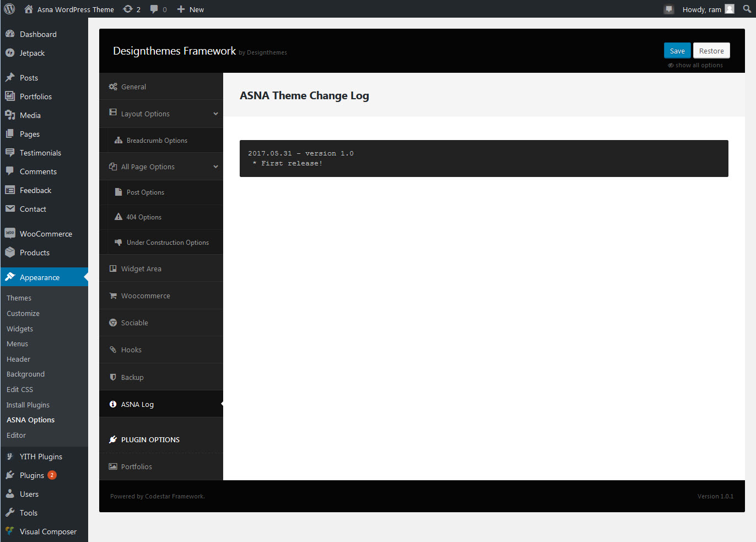The height and width of the screenshot is (542, 756).
Task: Click the Sociable icon in framework menu
Action: click(113, 323)
